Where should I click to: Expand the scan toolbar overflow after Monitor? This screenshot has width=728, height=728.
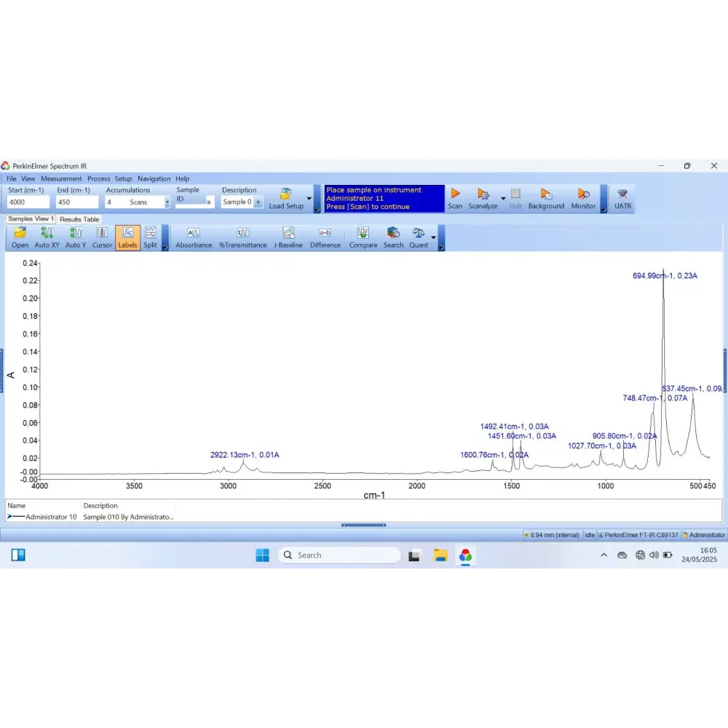click(x=604, y=199)
